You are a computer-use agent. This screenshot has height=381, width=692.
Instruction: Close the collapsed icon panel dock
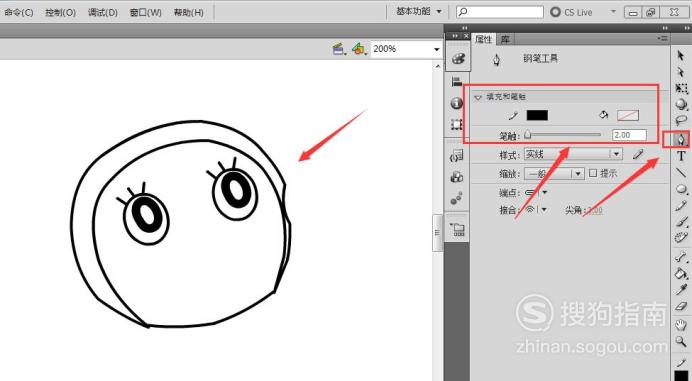[466, 36]
